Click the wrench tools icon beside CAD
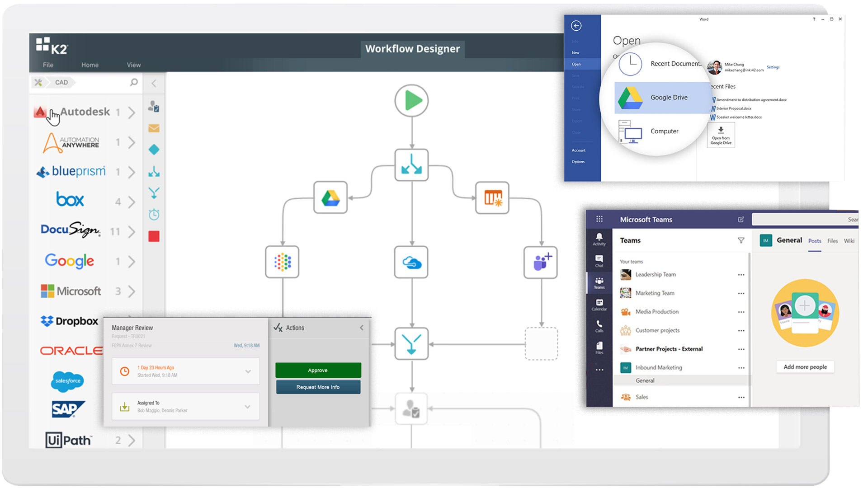 point(38,82)
